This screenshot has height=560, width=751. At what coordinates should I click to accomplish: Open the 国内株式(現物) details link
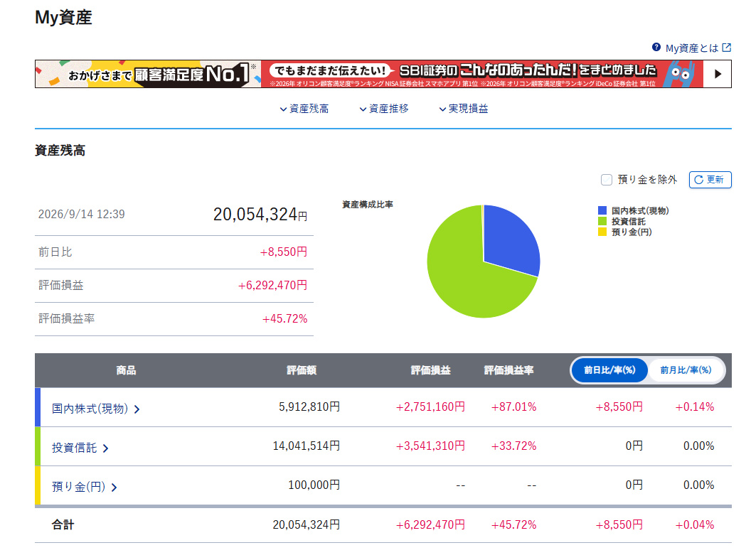coord(90,409)
